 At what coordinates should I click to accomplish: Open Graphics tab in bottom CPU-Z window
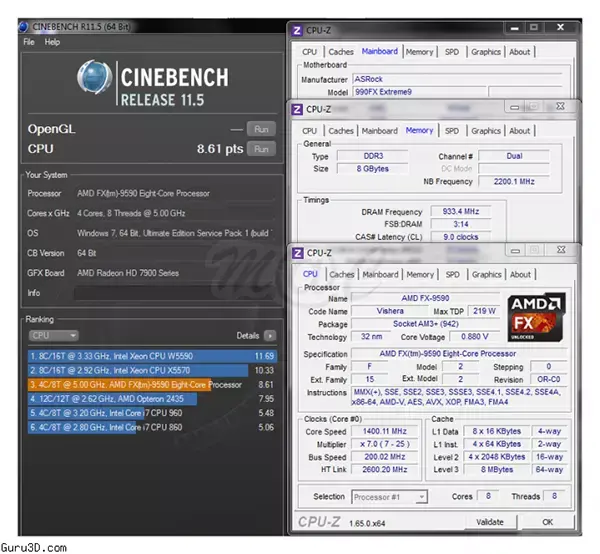point(487,274)
